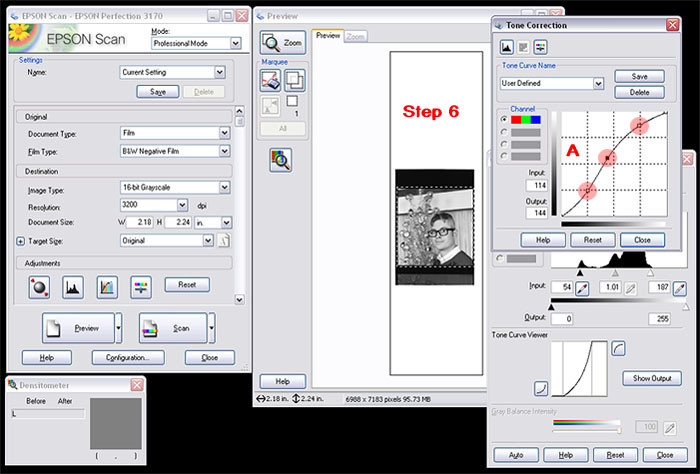
Task: Click Auto button in Histogram window
Action: pos(516,455)
